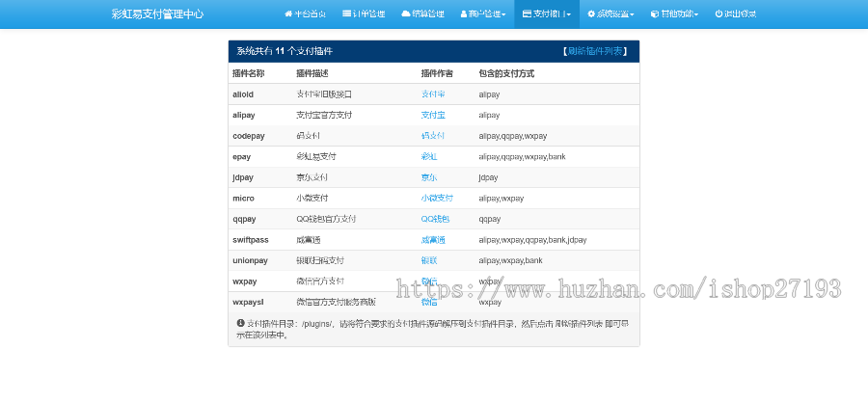The width and height of the screenshot is (868, 402).
Task: Click the 彩虹易支付 description cell
Action: click(x=316, y=157)
